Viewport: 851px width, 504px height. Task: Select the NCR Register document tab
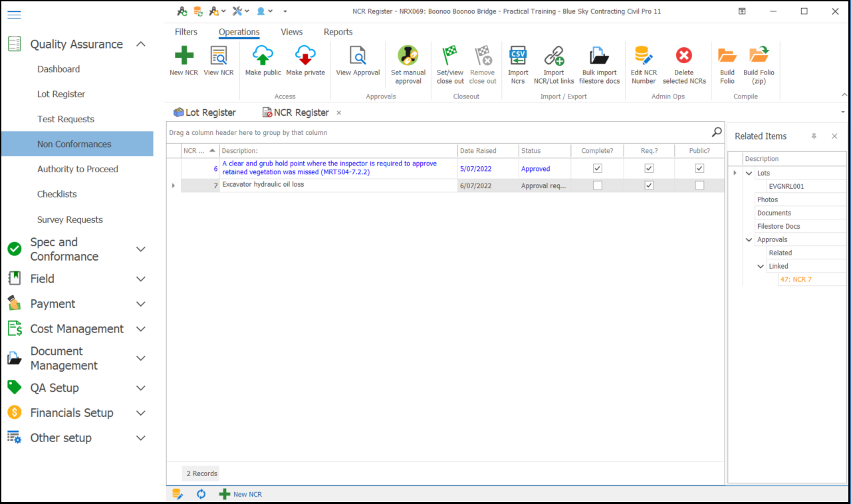pos(296,112)
